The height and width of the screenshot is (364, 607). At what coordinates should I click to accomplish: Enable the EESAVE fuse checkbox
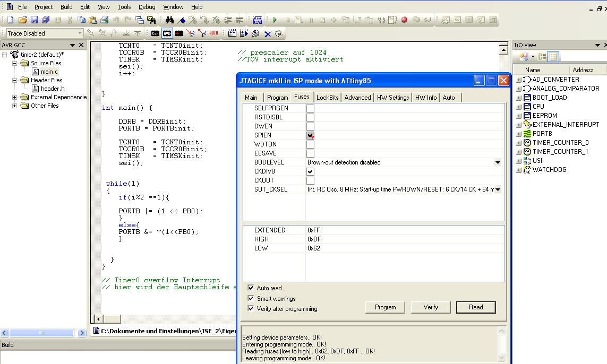tap(310, 153)
